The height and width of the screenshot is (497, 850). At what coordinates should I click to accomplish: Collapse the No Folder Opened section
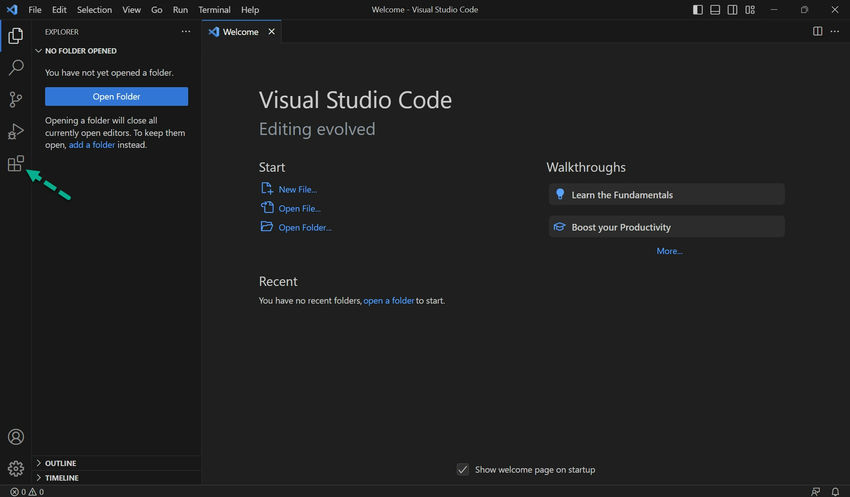(80, 51)
